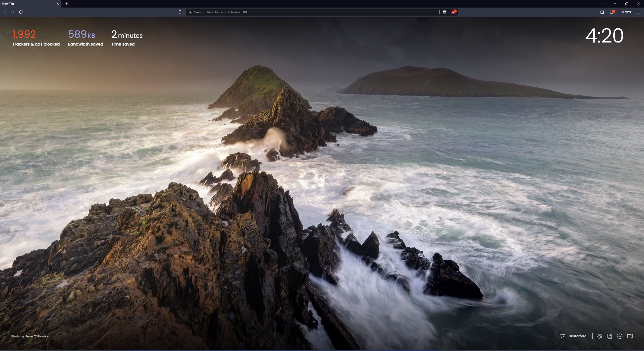Open the Brave Wallet icon
Image resolution: width=644 pixels, height=351 pixels.
612,12
